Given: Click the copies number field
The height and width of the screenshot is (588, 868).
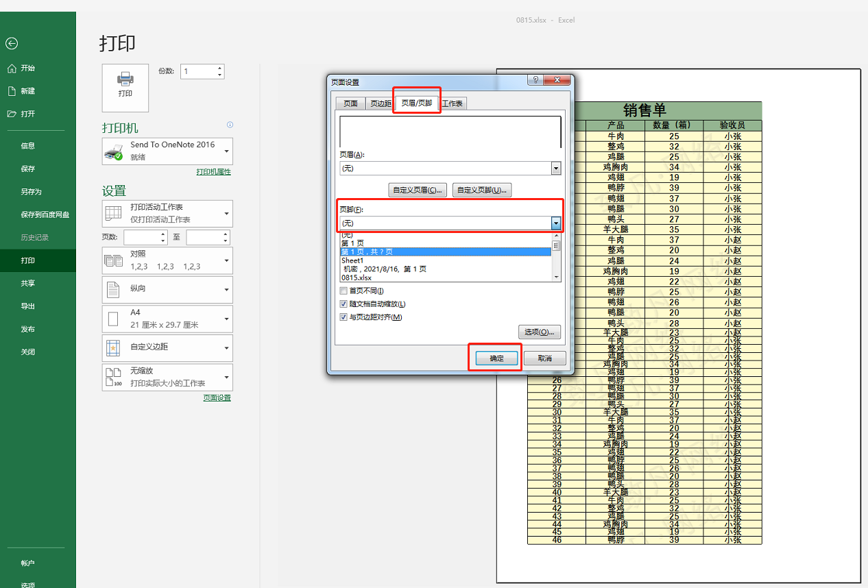Looking at the screenshot, I should [197, 71].
